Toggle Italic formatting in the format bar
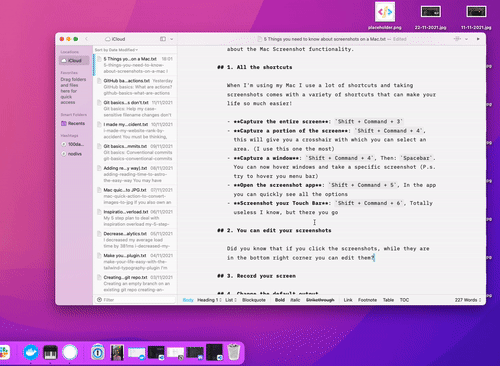This screenshot has width=500, height=366. (295, 300)
